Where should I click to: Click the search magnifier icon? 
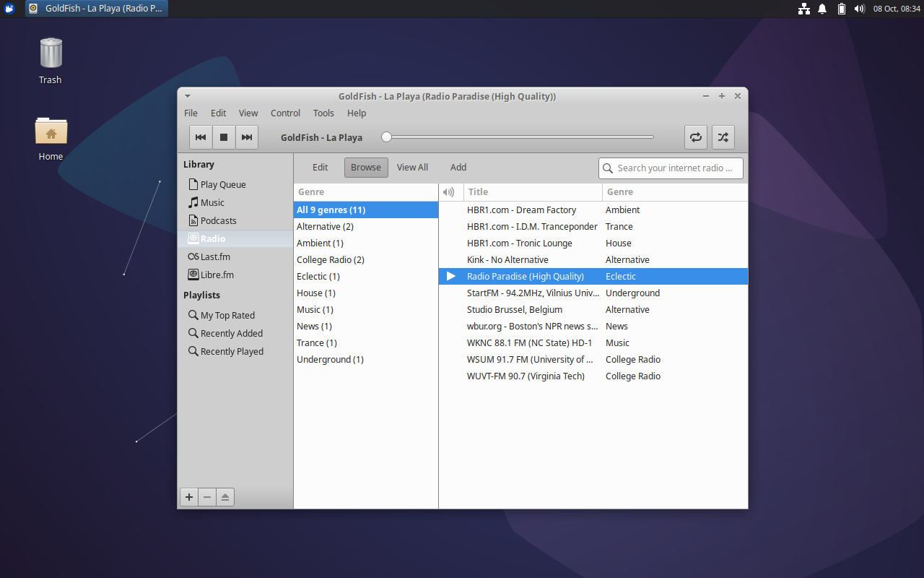(x=608, y=168)
